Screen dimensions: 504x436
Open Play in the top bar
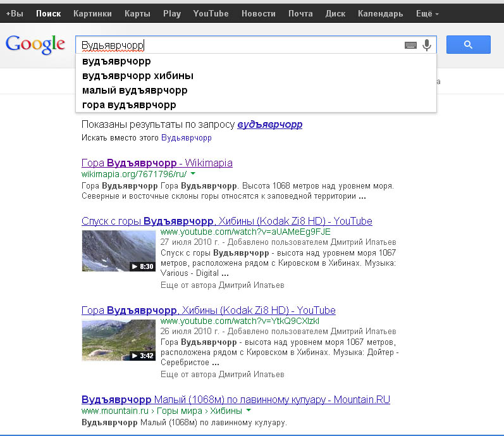click(x=172, y=13)
